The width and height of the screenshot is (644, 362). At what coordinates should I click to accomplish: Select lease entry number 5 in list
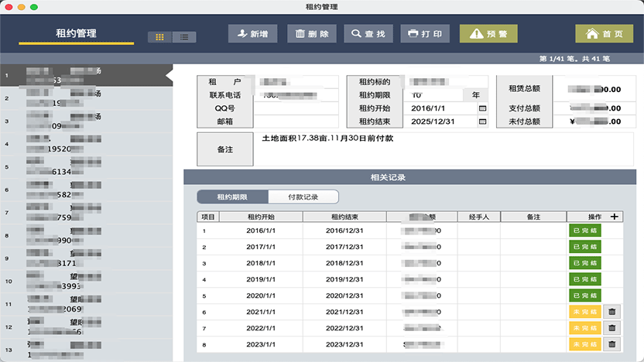point(86,167)
